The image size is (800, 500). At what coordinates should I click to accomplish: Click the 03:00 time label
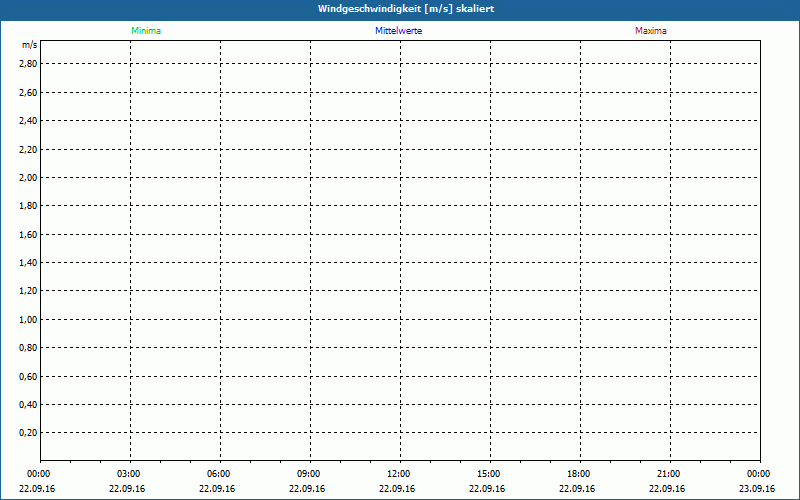[129, 474]
